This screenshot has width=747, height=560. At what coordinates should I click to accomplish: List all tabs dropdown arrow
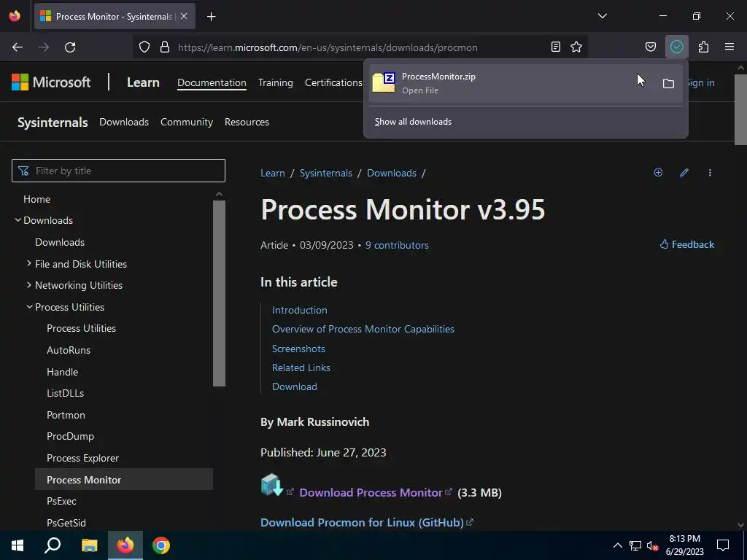[x=603, y=16]
